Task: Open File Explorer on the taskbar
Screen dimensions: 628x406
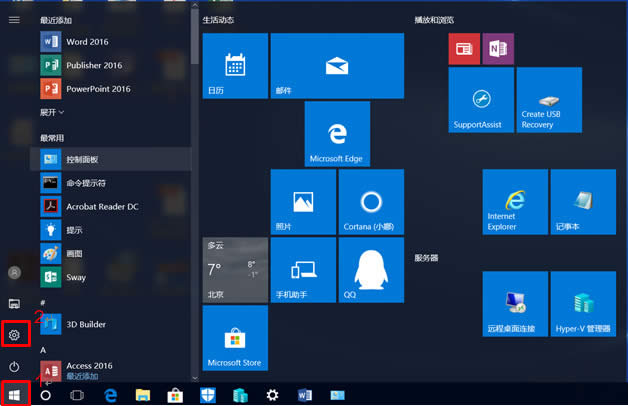Action: 142,395
